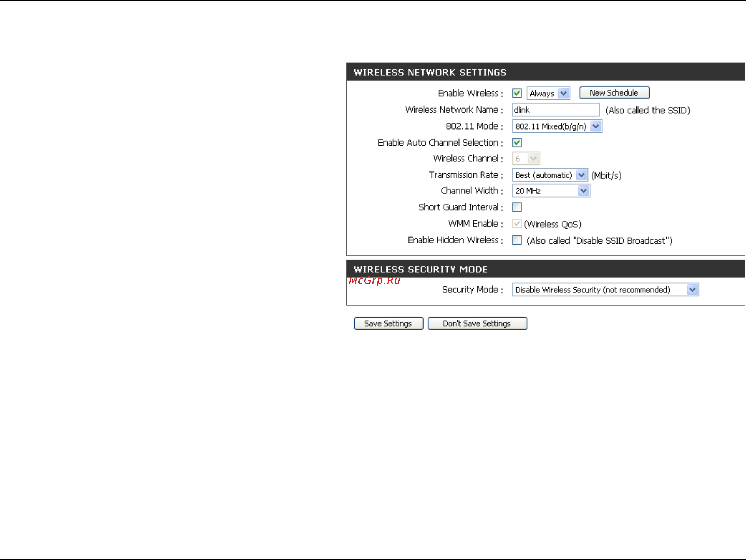
Task: Click the '(Mbit/s)' unit text
Action: coord(606,175)
